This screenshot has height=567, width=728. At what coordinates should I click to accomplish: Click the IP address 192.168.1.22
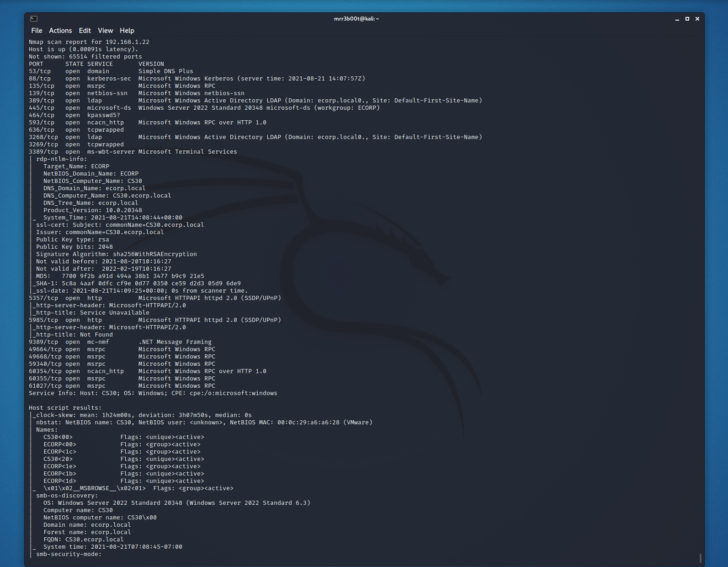tap(128, 42)
